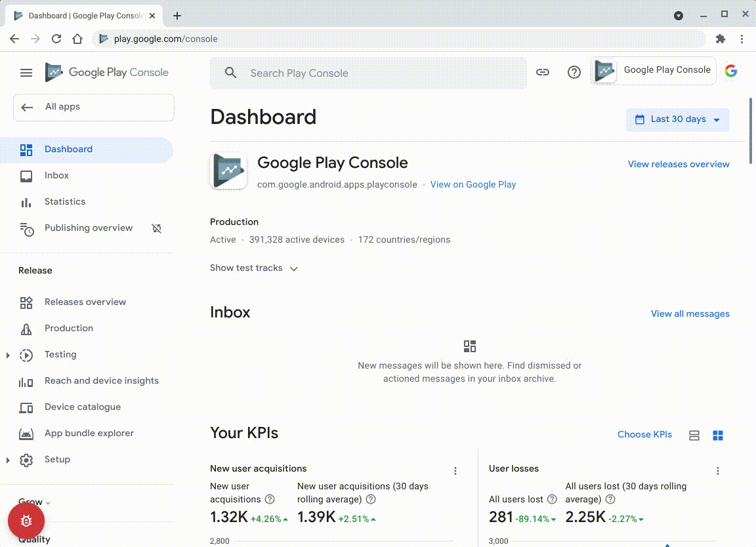Open the Last 30 days date dropdown
756x547 pixels.
677,119
